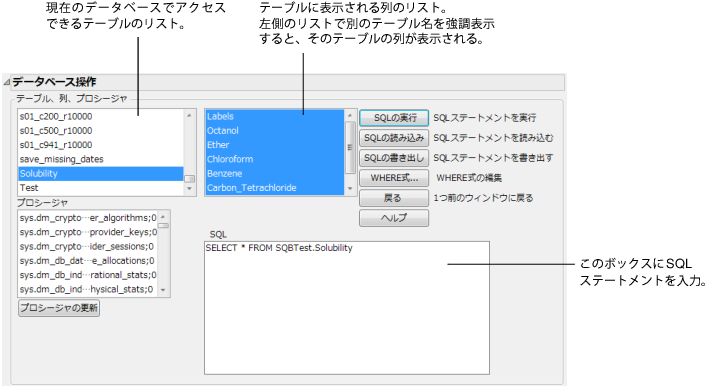
Task: Run the query with SQLの実行
Action: (394, 118)
